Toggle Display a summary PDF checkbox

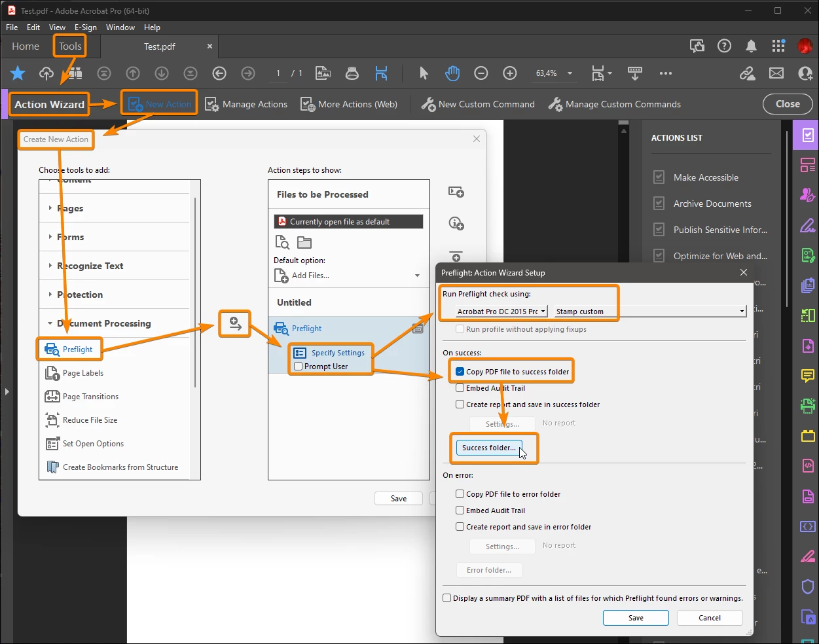[446, 598]
